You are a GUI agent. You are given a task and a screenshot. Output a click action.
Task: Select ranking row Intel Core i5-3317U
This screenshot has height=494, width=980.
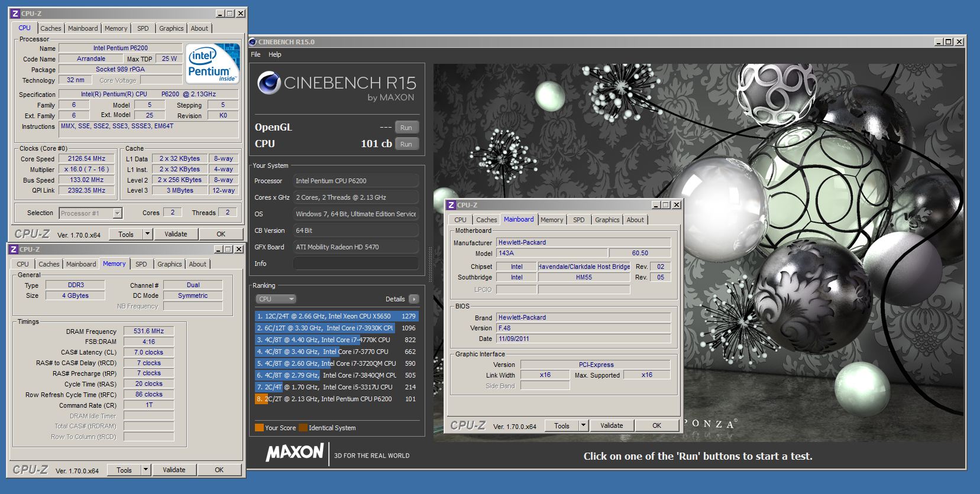pos(336,387)
